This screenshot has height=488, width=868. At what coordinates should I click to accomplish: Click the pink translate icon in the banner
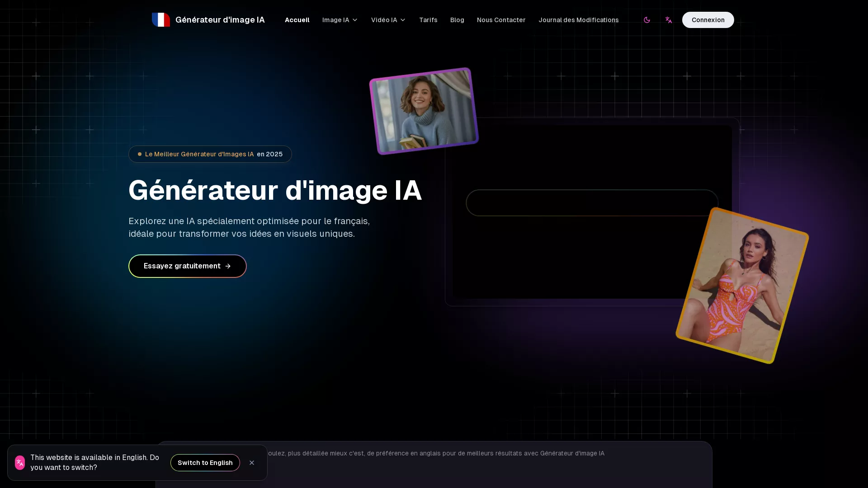[x=19, y=462]
